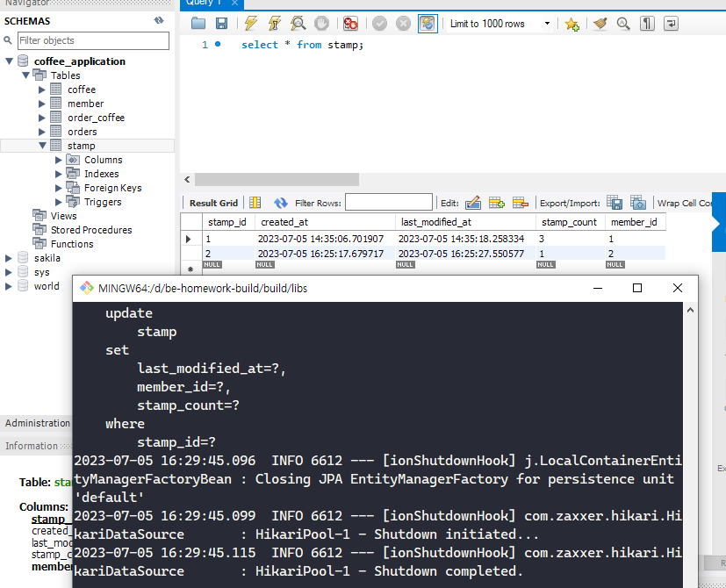Viewport: 726px width, 588px height.
Task: Open a SQL script file
Action: point(198,23)
